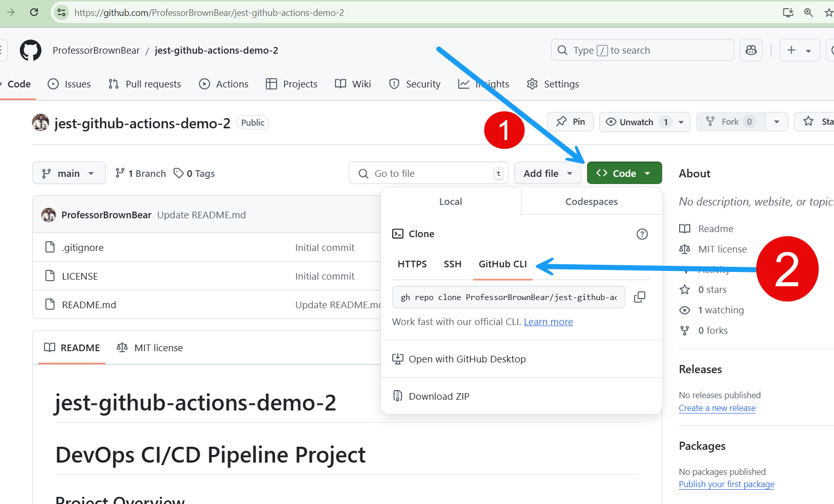
Task: Click the ProfessorBrownBear avatar in commit row
Action: click(x=49, y=215)
